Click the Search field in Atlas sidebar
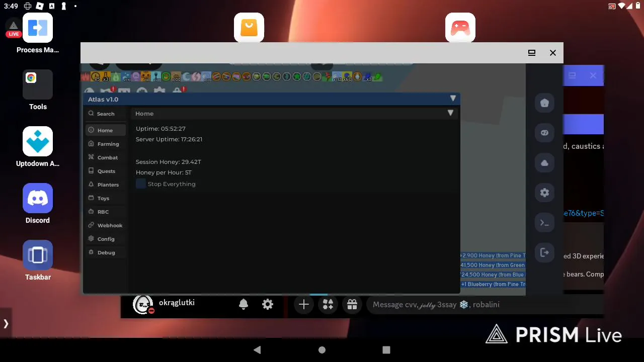 (105, 114)
